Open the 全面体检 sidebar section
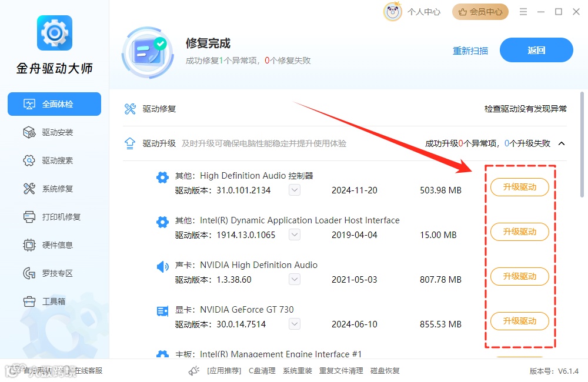 [54, 104]
